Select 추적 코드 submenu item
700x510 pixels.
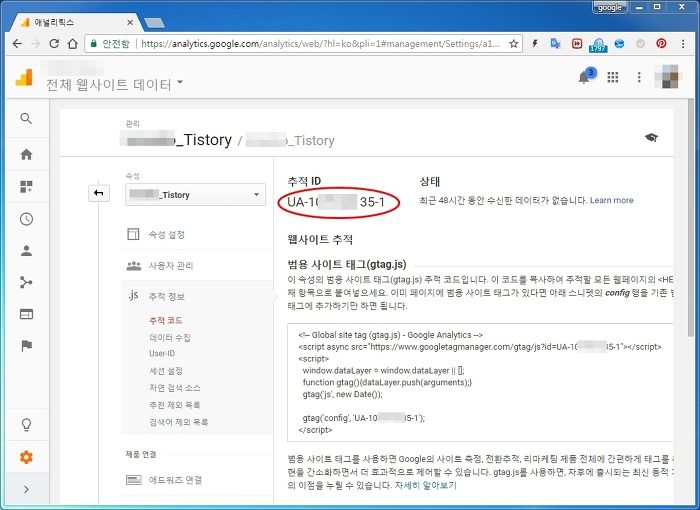(x=166, y=321)
